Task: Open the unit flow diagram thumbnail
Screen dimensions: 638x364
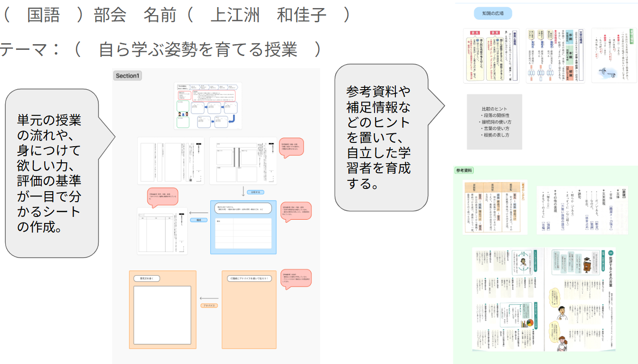Action: point(207,106)
